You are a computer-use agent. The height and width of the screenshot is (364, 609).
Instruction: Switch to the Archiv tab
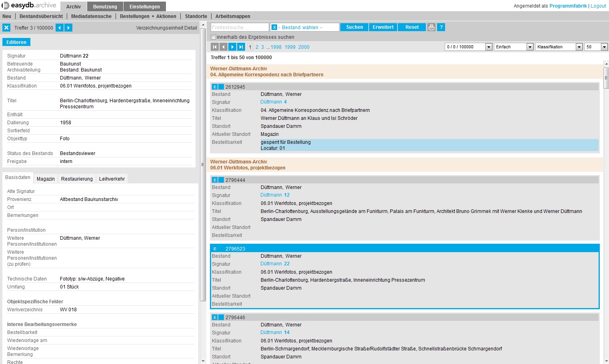(x=74, y=6)
